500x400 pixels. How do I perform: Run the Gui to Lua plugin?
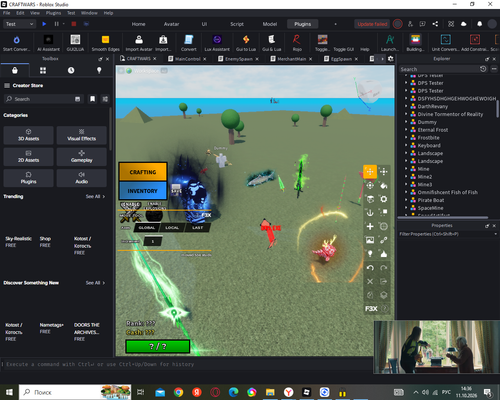tap(246, 43)
